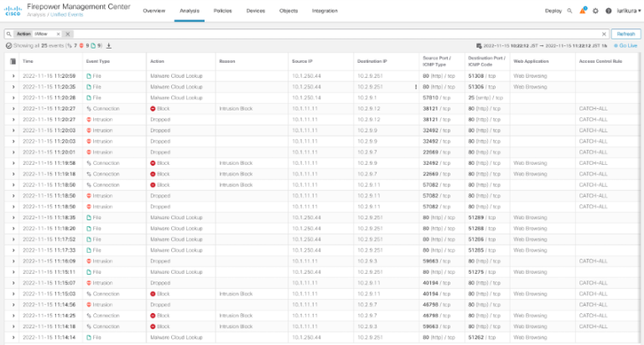This screenshot has width=644, height=345.
Task: Click destination IP 10.2.9.1 in the 11:20:28 row
Action: click(x=366, y=98)
